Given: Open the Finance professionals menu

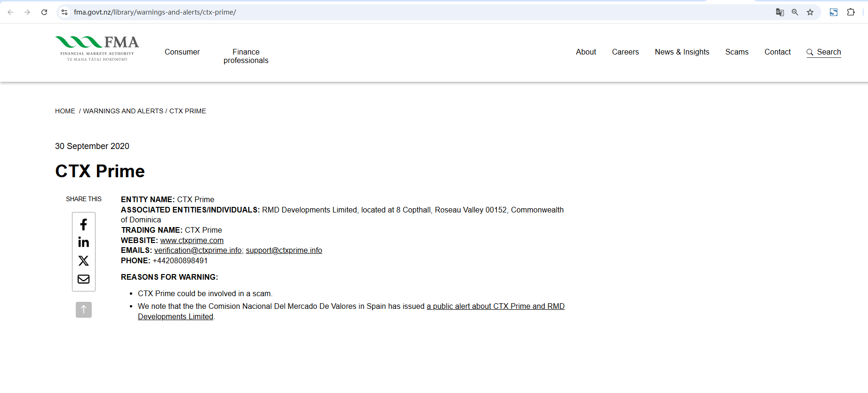Looking at the screenshot, I should [x=246, y=56].
